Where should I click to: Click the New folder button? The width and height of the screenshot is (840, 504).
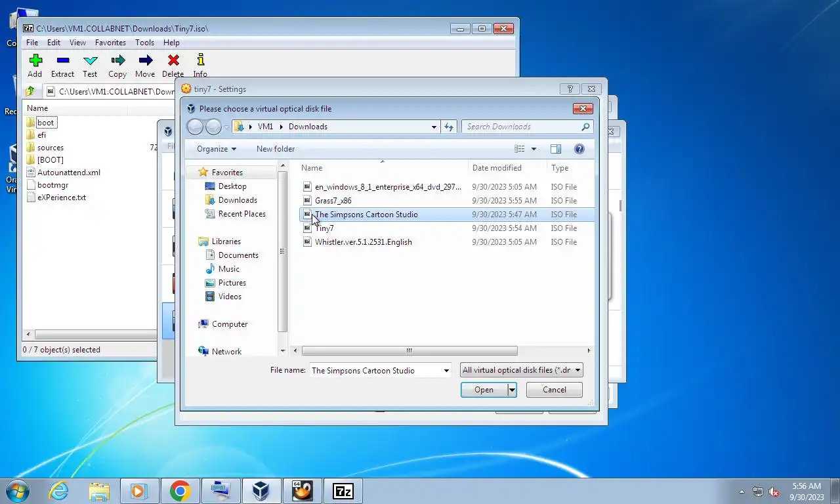tap(276, 149)
